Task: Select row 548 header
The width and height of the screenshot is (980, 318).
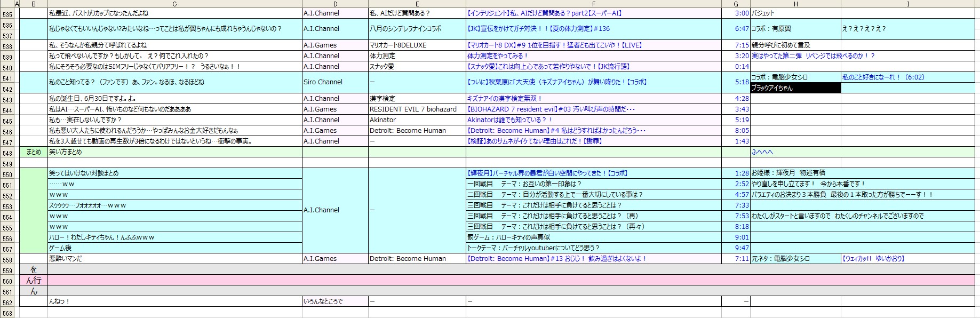Action: point(7,152)
